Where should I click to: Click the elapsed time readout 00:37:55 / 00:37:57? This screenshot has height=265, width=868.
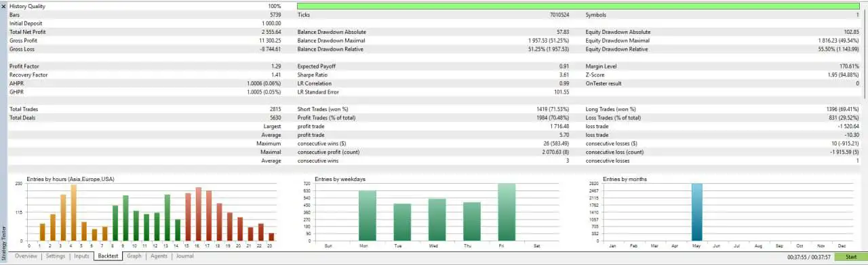coord(809,257)
